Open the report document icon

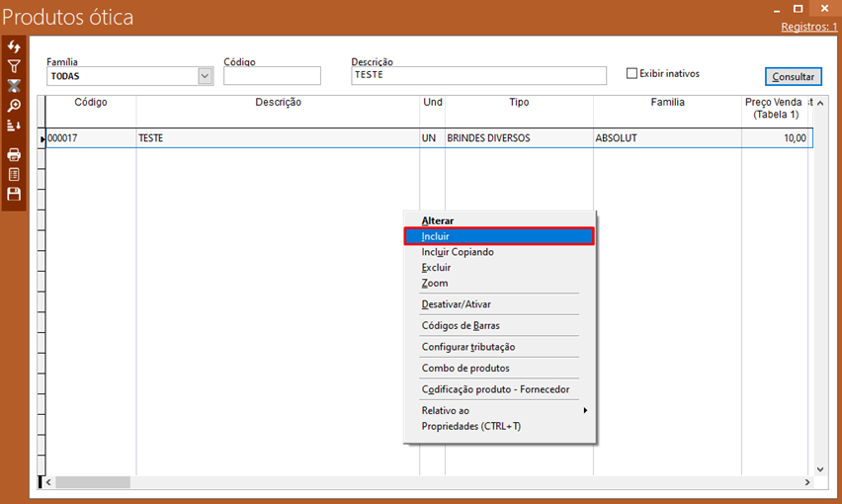14,174
